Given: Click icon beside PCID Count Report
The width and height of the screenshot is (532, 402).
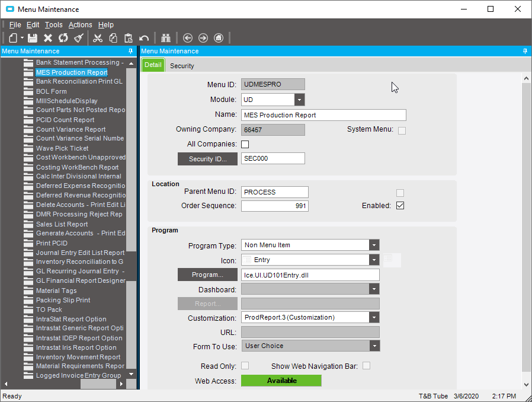Looking at the screenshot, I should click(x=28, y=120).
